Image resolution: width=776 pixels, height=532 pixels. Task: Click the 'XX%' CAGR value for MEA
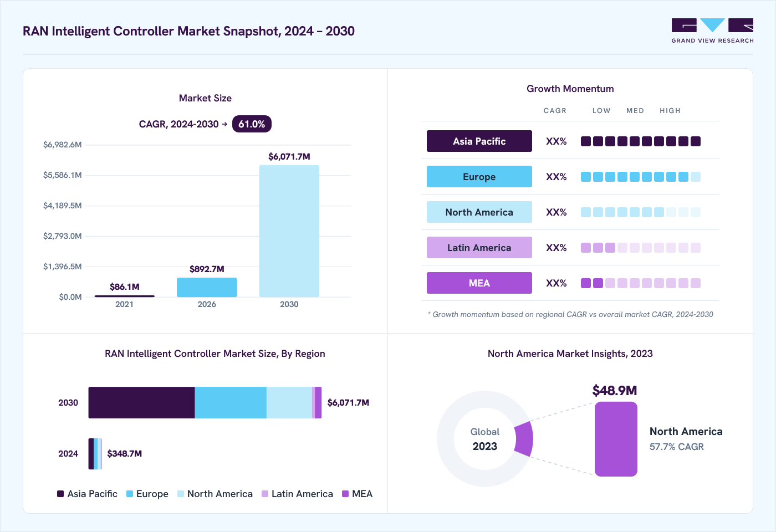(557, 283)
